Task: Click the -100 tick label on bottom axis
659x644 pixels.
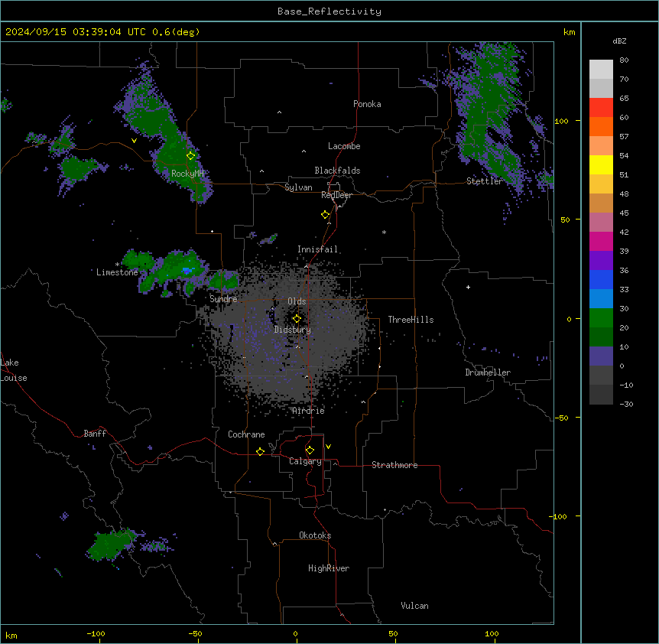Action: click(96, 633)
